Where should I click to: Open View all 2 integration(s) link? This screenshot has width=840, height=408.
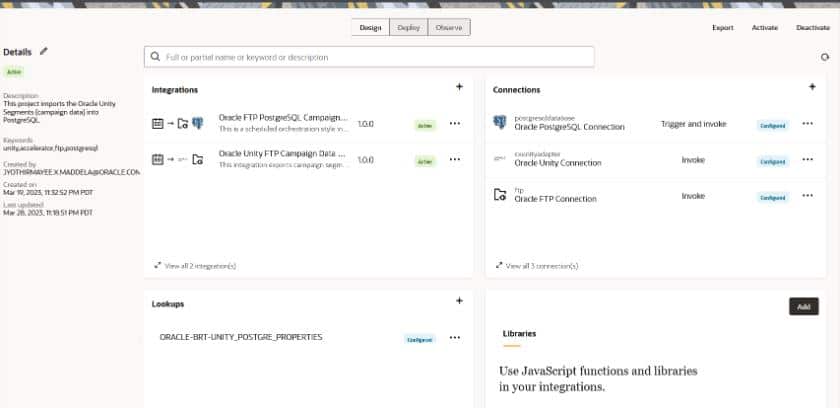[x=200, y=266]
